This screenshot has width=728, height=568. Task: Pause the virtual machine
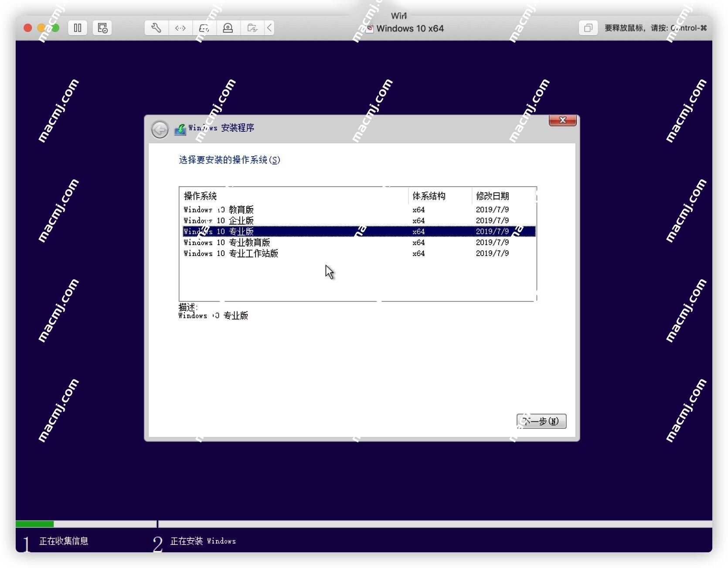coord(78,28)
